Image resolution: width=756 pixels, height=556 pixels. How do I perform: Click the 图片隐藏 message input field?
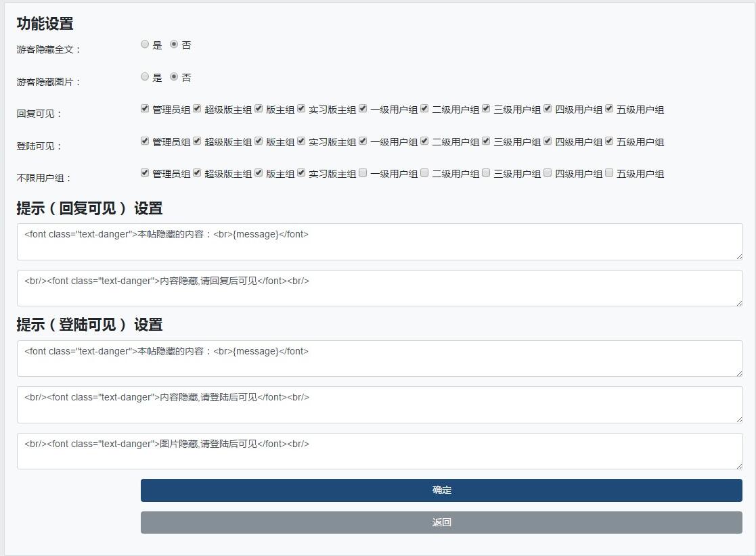(376, 450)
